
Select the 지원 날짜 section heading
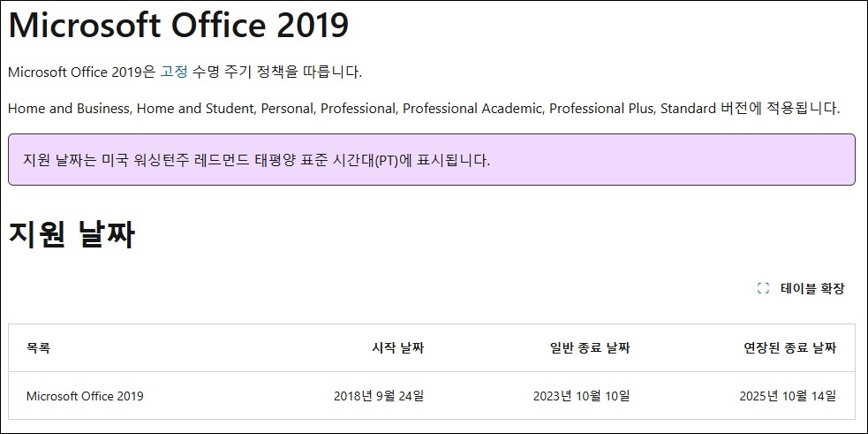(x=72, y=235)
